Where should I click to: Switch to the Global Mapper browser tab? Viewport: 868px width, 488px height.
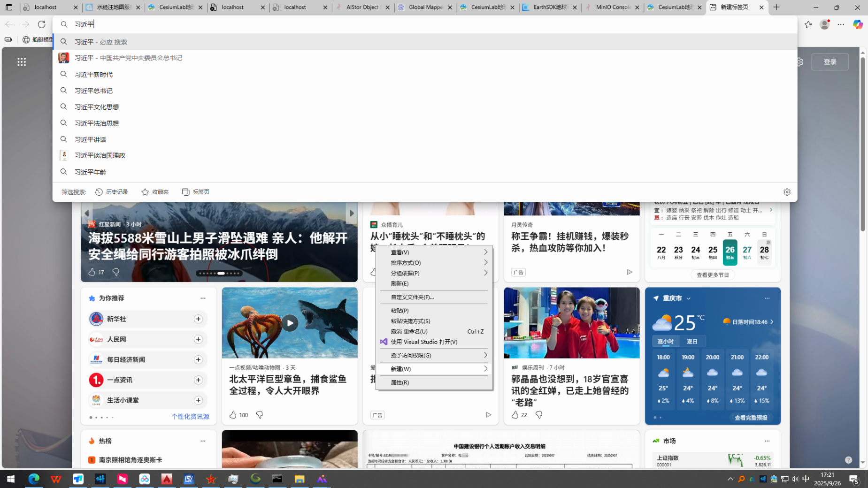click(425, 8)
